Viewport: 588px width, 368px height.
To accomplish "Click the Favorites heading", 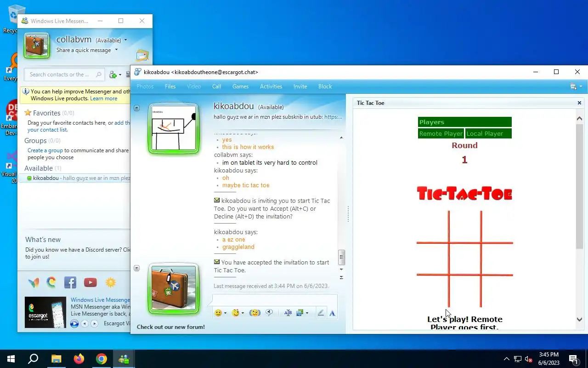I will coord(46,113).
